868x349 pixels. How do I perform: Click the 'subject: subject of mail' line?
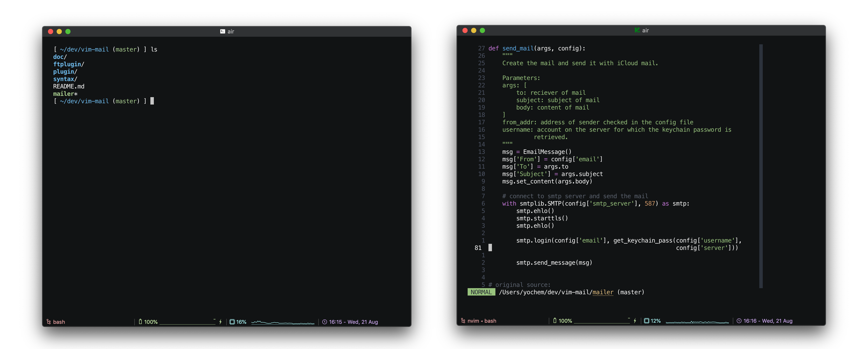tap(558, 100)
